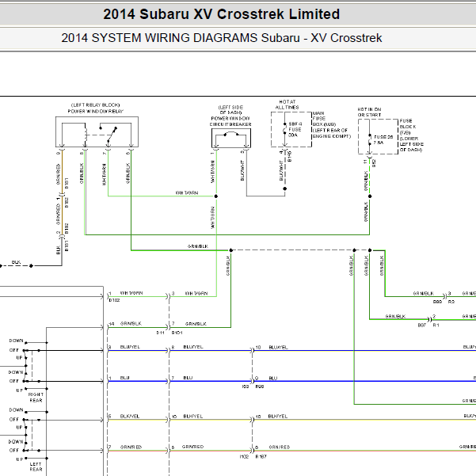Click the "LEFT REAR" switch label
476x476 pixels.
(x=36, y=466)
